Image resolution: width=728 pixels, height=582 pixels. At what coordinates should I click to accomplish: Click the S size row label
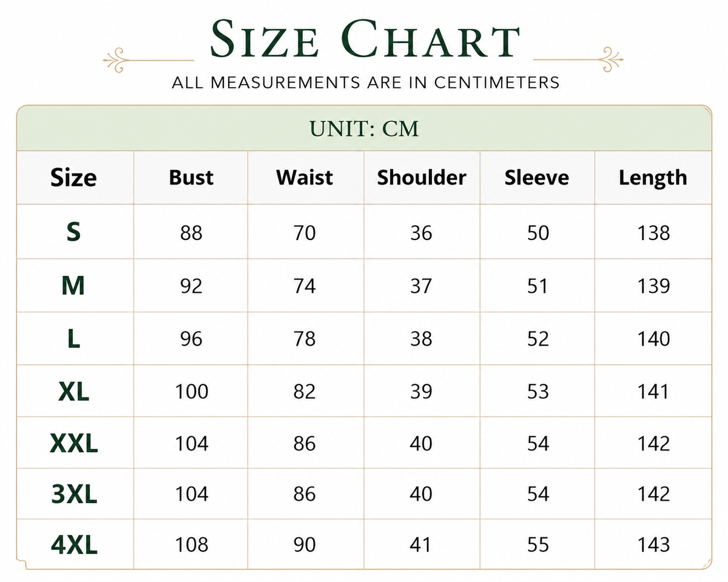tap(73, 232)
